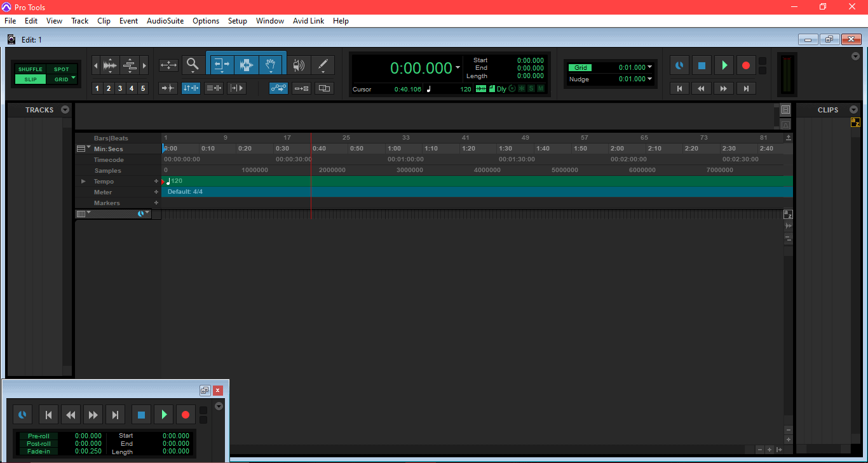Open the AudioSuite menu

tap(165, 21)
